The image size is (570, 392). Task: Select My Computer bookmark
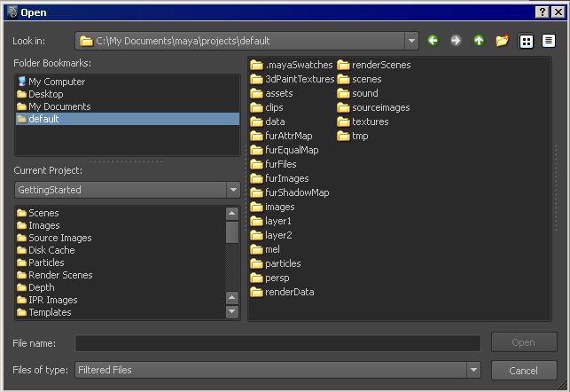point(128,82)
